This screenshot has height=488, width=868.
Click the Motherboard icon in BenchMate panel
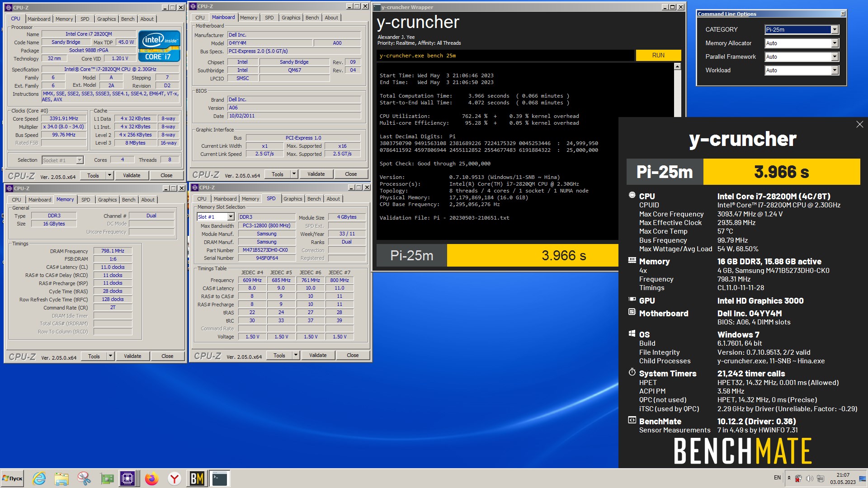click(632, 312)
